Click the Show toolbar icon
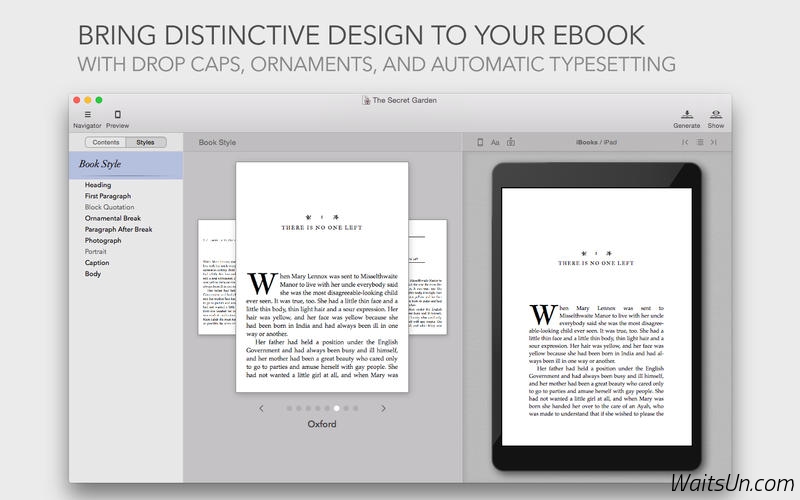Image resolution: width=800 pixels, height=500 pixels. [716, 114]
